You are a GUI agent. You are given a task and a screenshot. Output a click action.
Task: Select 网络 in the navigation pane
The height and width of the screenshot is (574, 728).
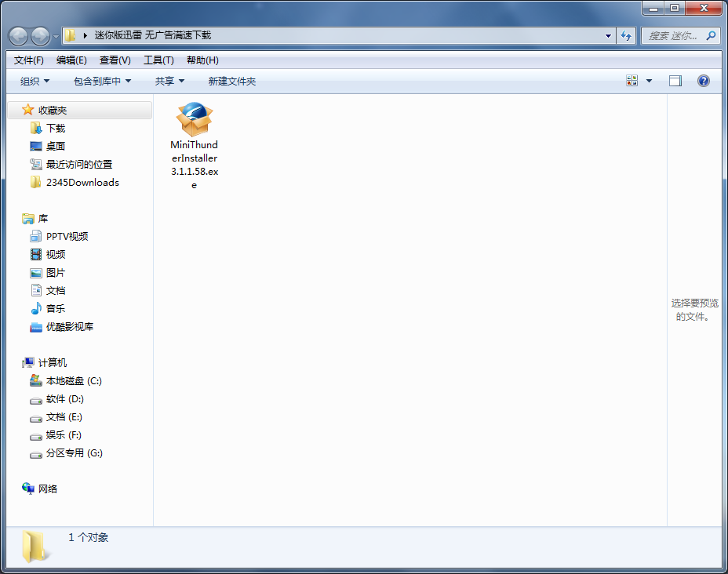click(x=48, y=489)
